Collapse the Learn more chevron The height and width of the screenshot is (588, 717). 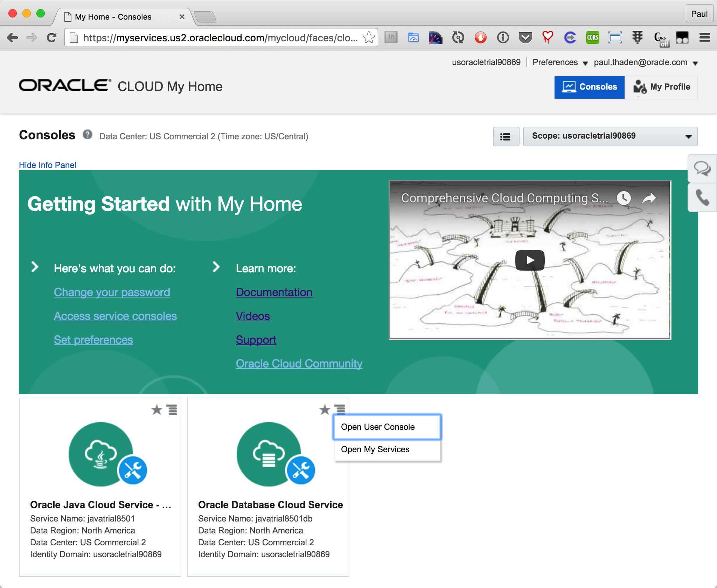coord(216,267)
